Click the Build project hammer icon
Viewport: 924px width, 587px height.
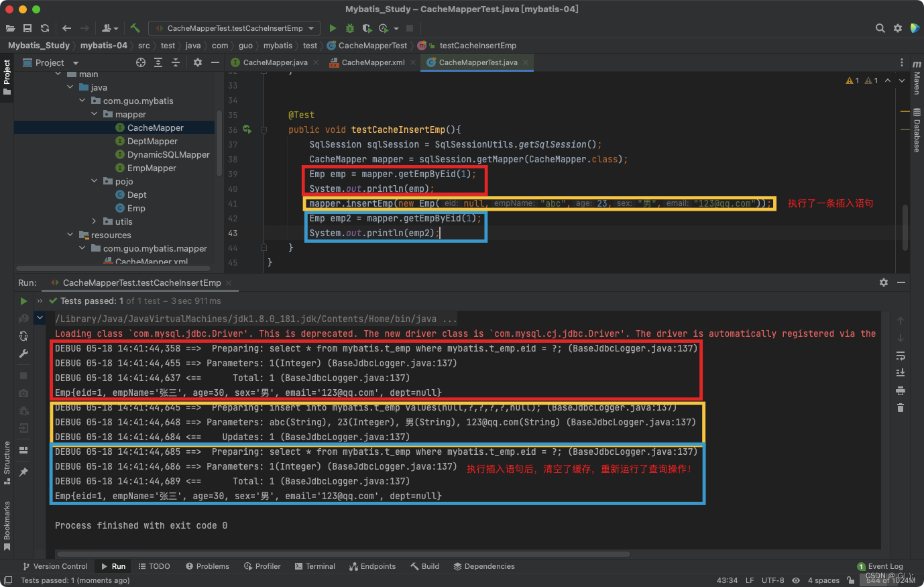pos(135,28)
